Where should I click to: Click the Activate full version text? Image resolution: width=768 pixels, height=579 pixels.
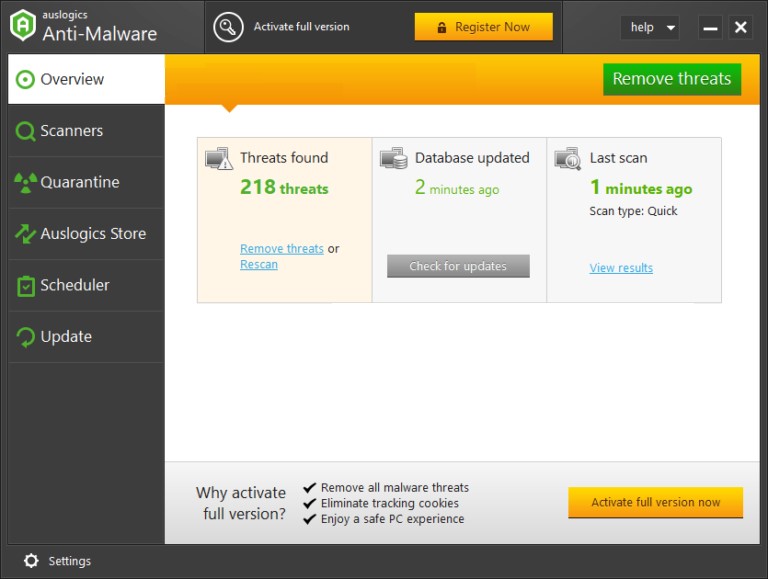click(301, 27)
